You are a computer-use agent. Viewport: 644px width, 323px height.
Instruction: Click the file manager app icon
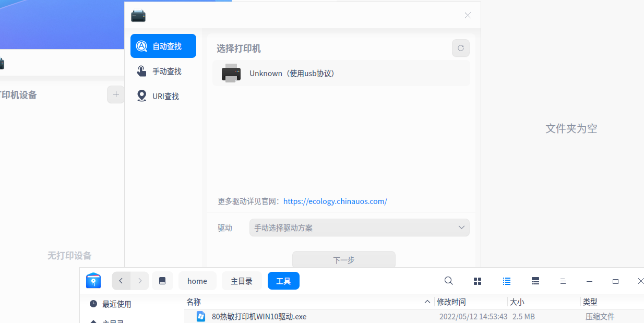[93, 281]
